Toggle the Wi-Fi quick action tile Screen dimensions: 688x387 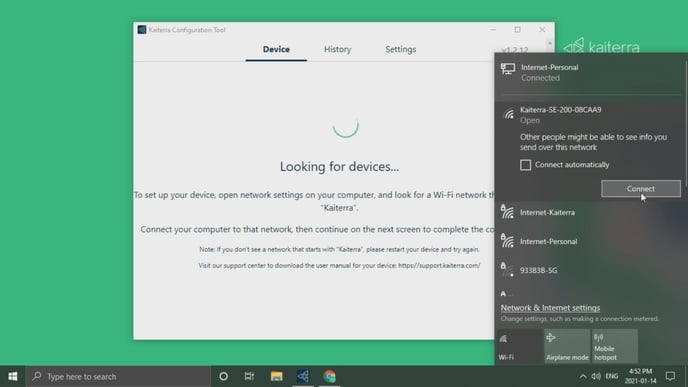click(x=519, y=346)
